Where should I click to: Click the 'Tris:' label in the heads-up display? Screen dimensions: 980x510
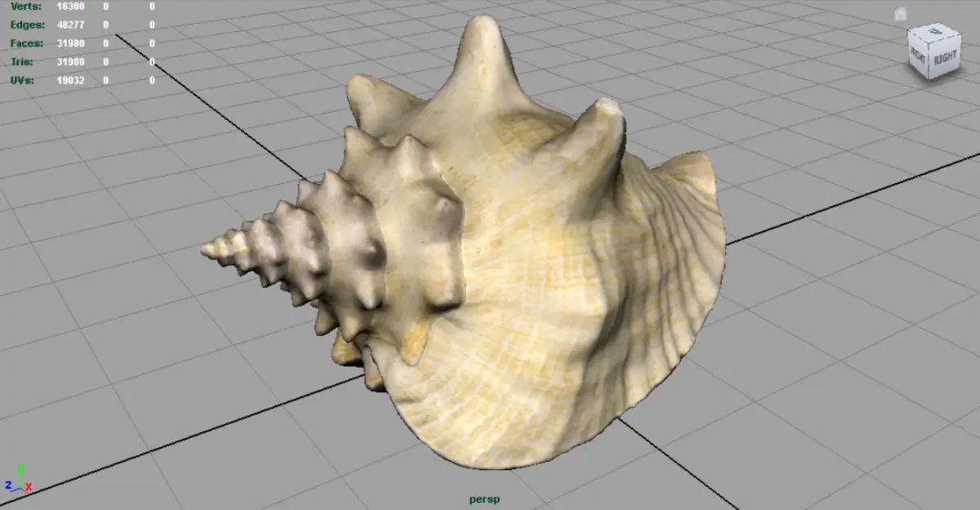22,62
